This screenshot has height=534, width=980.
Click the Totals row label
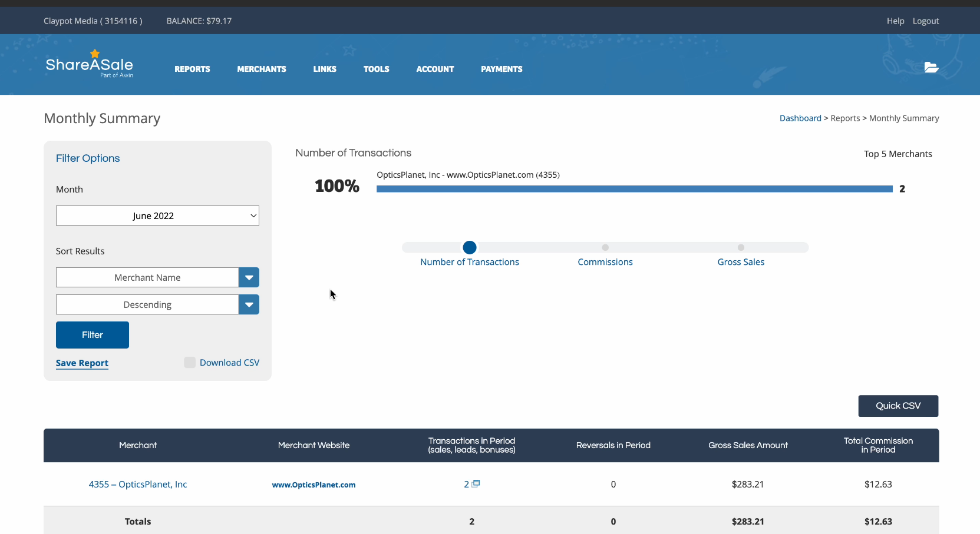coord(138,522)
